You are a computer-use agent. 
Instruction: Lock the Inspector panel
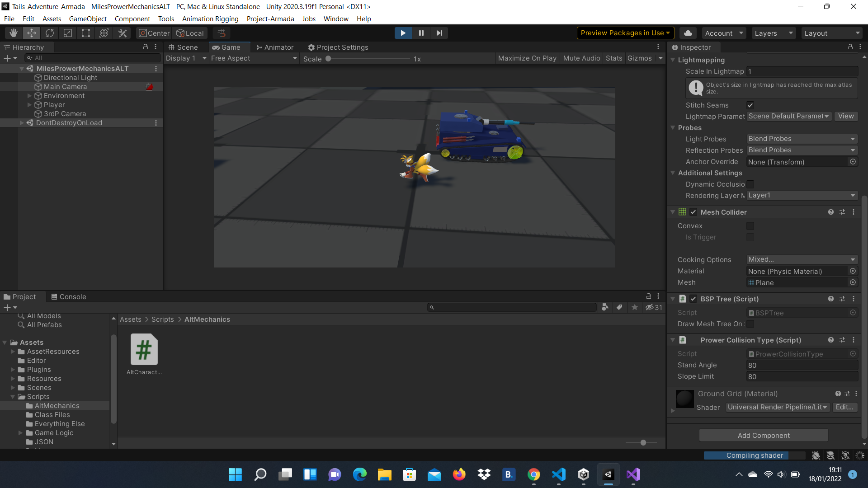pos(850,47)
